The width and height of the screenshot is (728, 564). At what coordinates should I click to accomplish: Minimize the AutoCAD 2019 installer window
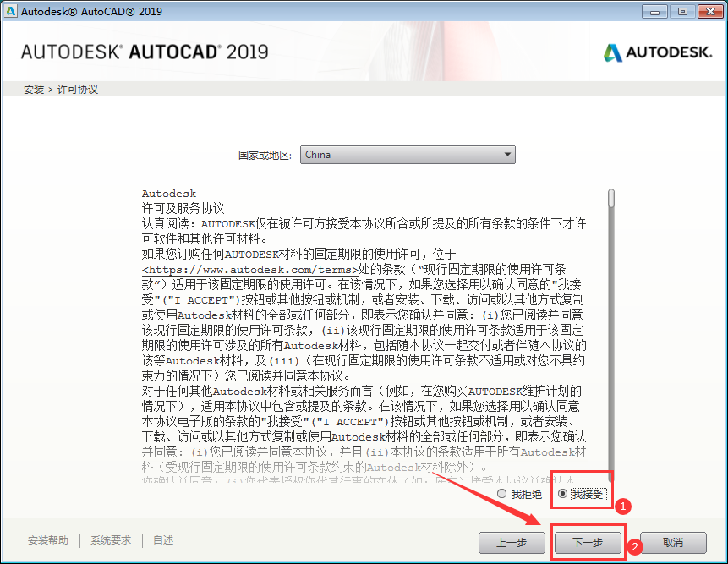pyautogui.click(x=654, y=12)
